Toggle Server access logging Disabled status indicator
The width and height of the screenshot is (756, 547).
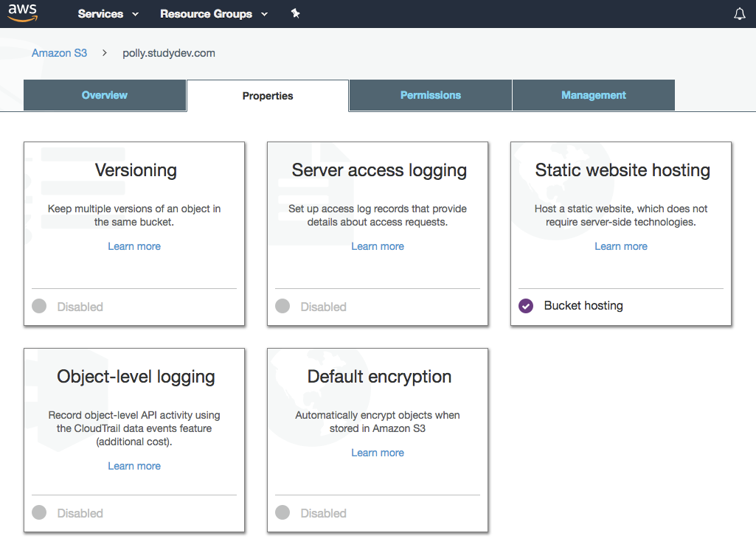coord(282,306)
